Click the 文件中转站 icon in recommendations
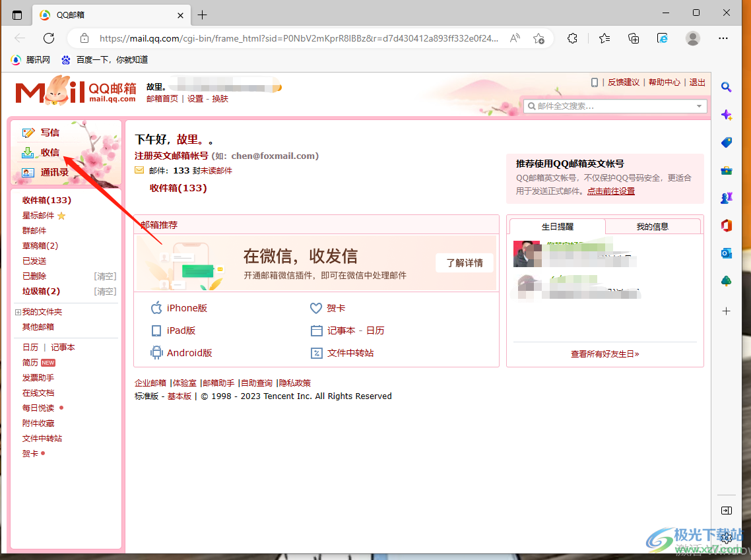 tap(317, 354)
